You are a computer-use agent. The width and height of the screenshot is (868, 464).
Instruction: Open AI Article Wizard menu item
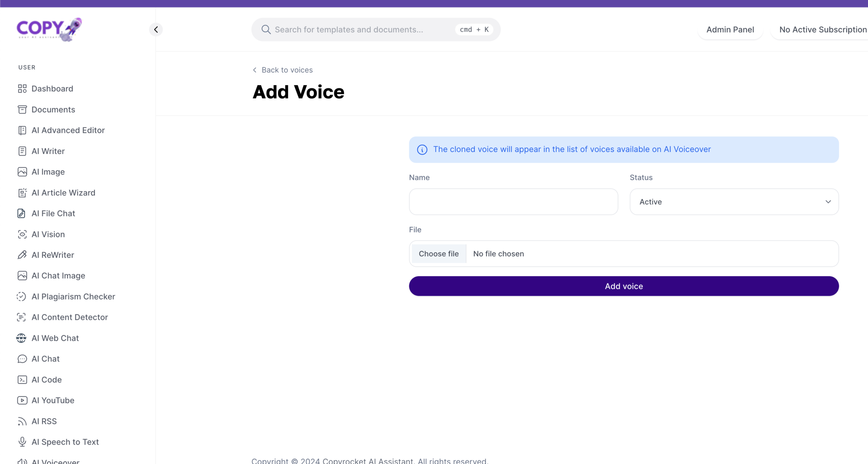pos(63,193)
